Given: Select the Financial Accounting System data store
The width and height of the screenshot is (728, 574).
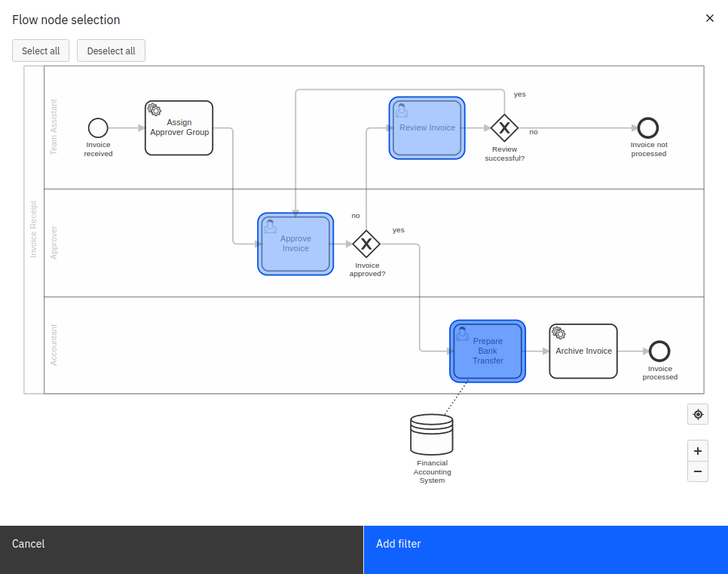Looking at the screenshot, I should pyautogui.click(x=432, y=434).
